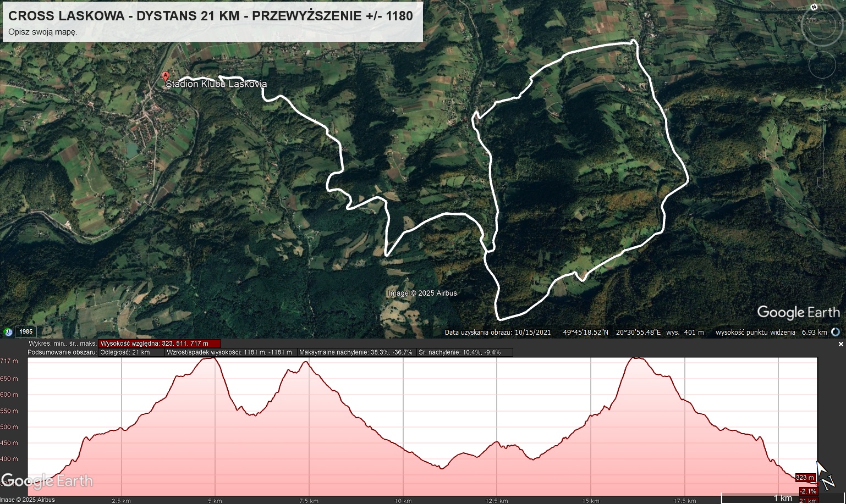Close the elevation profile panel
The image size is (846, 504).
840,344
